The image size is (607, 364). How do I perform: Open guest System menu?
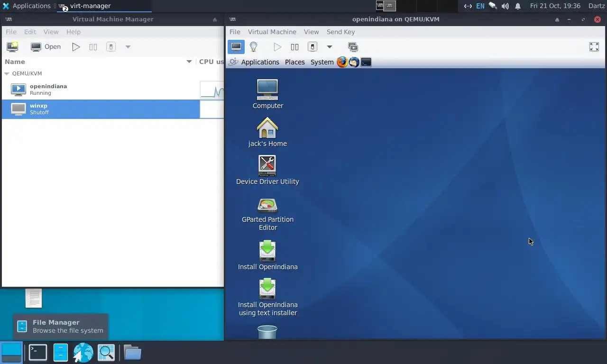tap(322, 62)
